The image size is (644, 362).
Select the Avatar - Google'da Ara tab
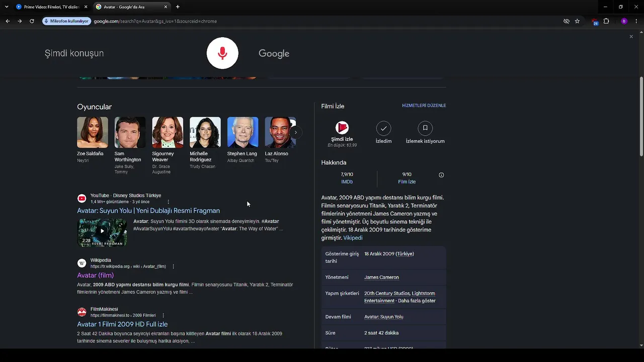(132, 7)
